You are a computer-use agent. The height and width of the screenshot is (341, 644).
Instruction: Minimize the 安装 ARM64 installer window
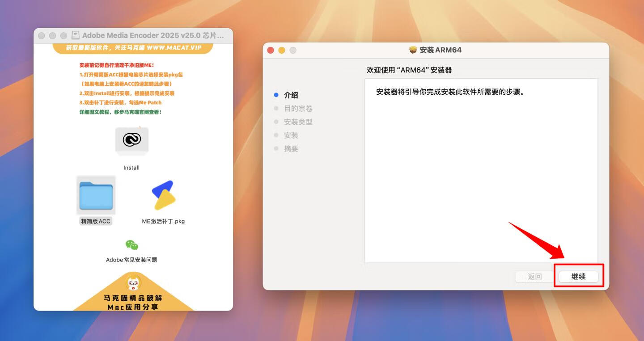click(x=282, y=50)
